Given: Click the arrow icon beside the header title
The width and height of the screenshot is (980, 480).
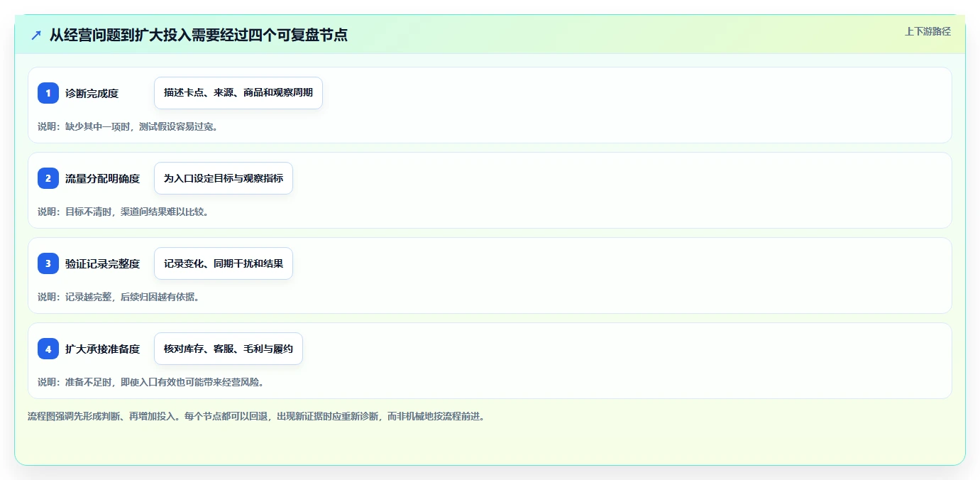Looking at the screenshot, I should (36, 35).
